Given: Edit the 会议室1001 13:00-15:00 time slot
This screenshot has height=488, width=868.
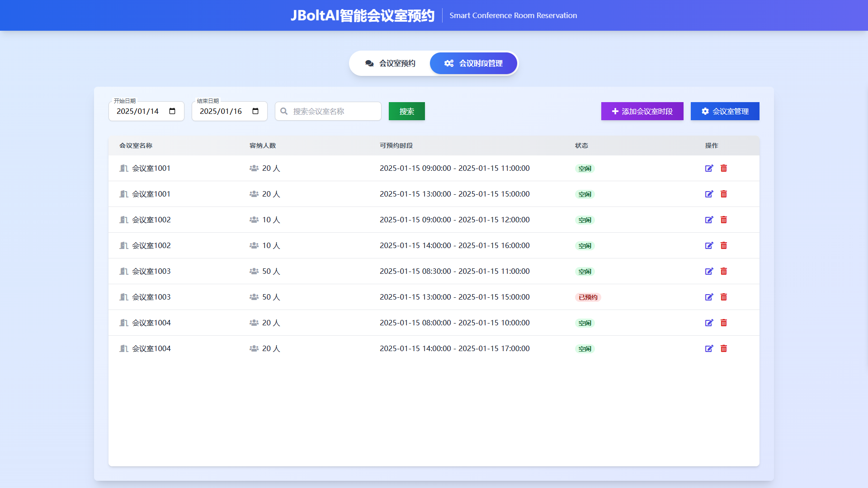Looking at the screenshot, I should click(x=709, y=194).
